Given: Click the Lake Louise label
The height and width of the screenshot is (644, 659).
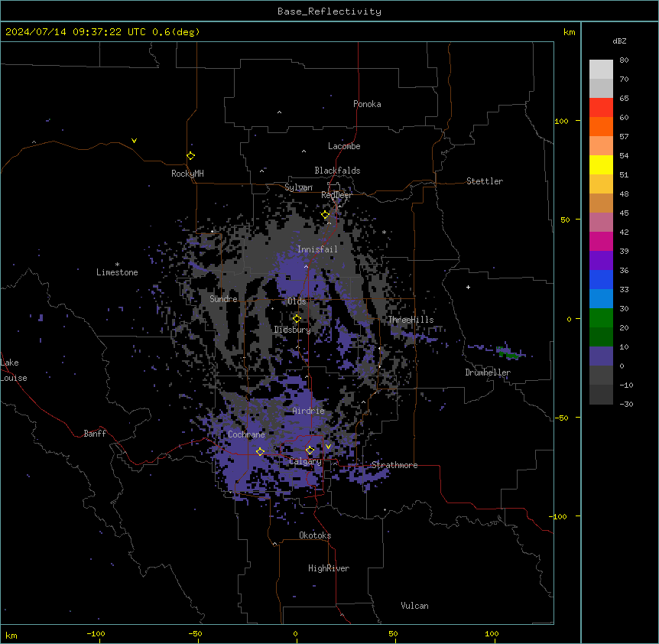Looking at the screenshot, I should pyautogui.click(x=14, y=370).
